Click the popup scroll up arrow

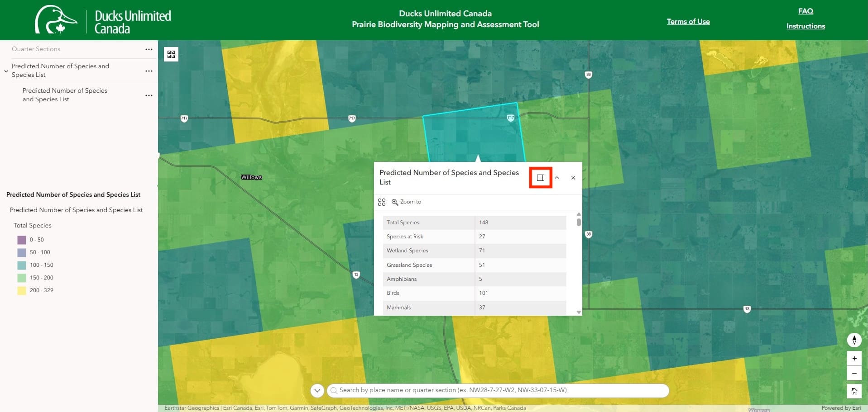tap(579, 214)
